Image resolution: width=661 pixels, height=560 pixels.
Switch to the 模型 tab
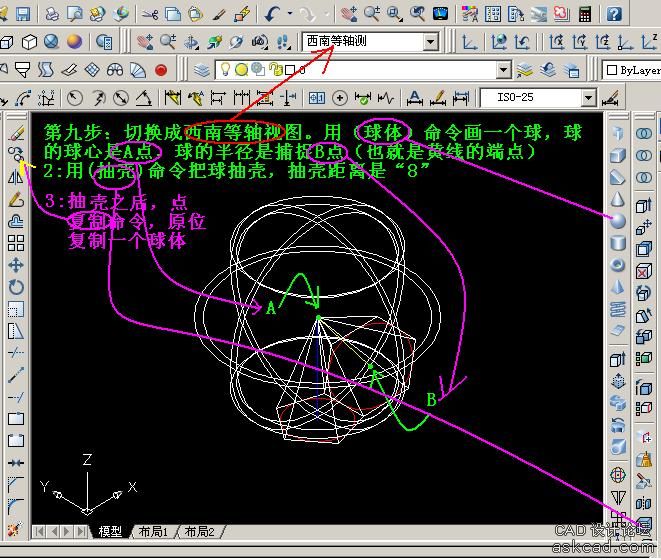click(x=110, y=531)
